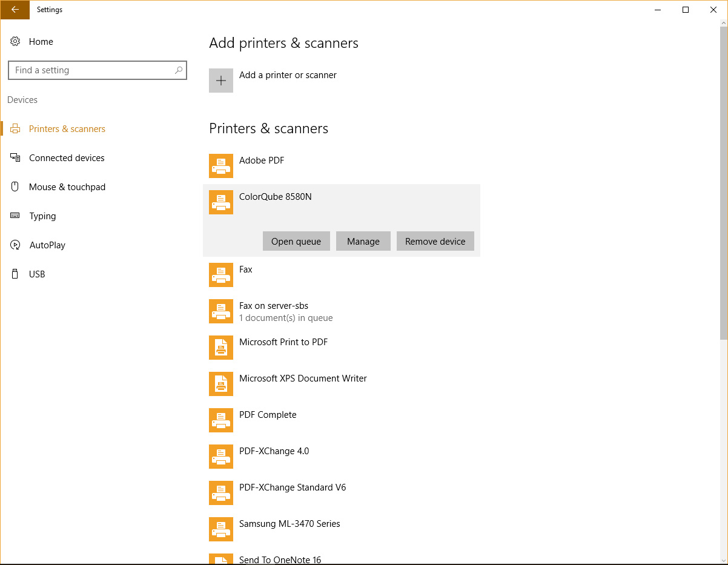Click the PDF-XChange Standard V6 icon
The width and height of the screenshot is (728, 565).
[221, 493]
